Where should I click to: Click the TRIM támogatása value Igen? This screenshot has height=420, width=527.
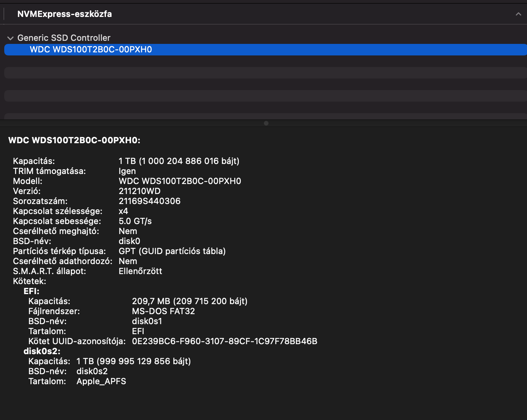[127, 171]
